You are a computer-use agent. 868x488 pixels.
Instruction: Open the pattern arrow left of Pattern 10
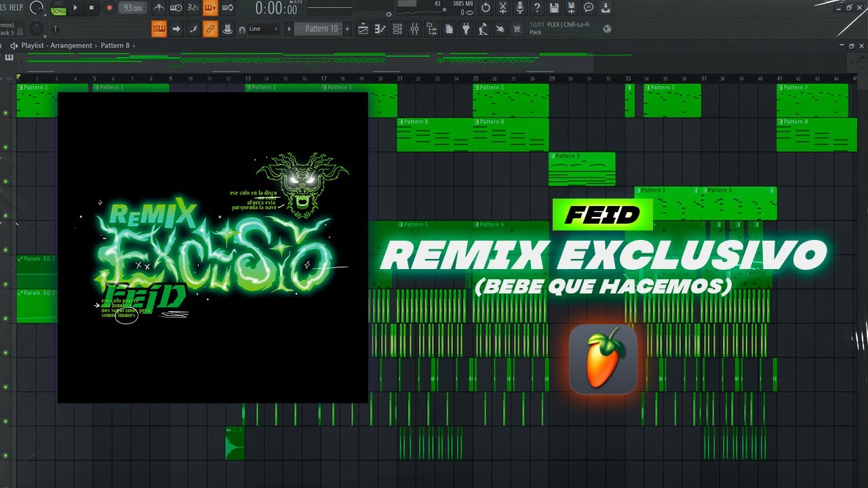[290, 29]
